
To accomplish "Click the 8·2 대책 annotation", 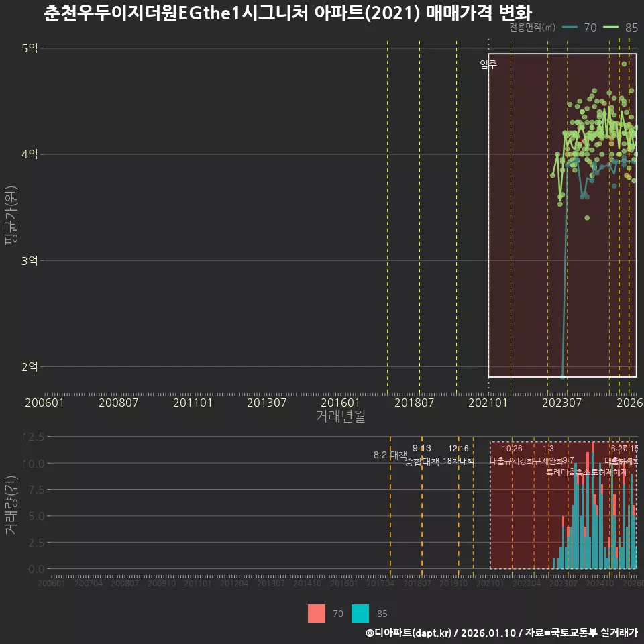I will 389,454.
